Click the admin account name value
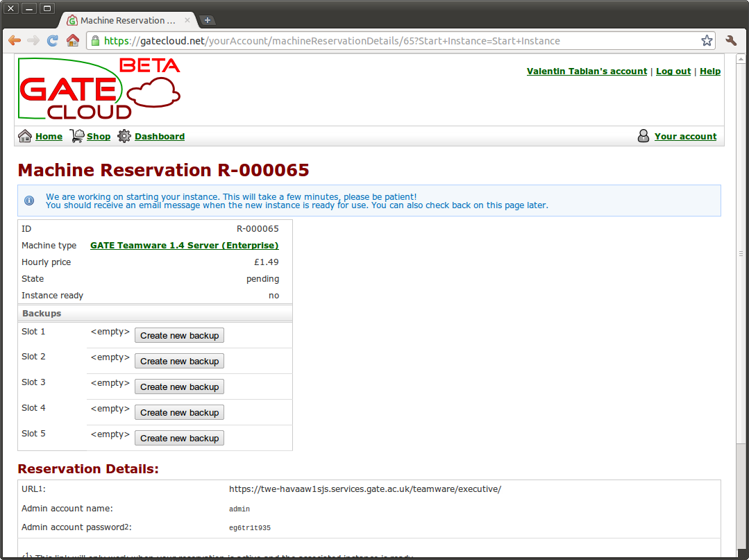Image resolution: width=749 pixels, height=560 pixels. click(x=239, y=509)
